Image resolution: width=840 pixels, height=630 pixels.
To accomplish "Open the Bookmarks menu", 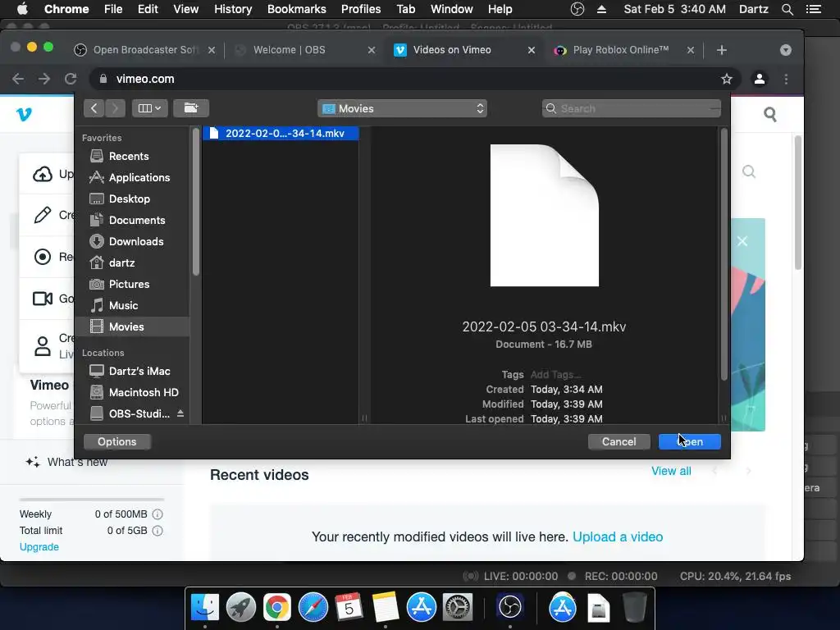I will [296, 9].
